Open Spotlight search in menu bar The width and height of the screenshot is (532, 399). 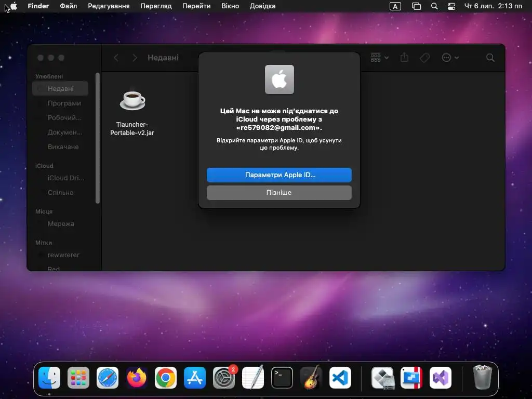[434, 6]
